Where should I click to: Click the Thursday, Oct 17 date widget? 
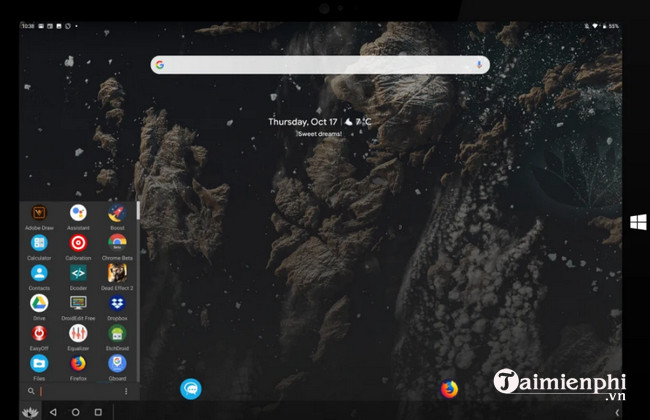pyautogui.click(x=303, y=122)
